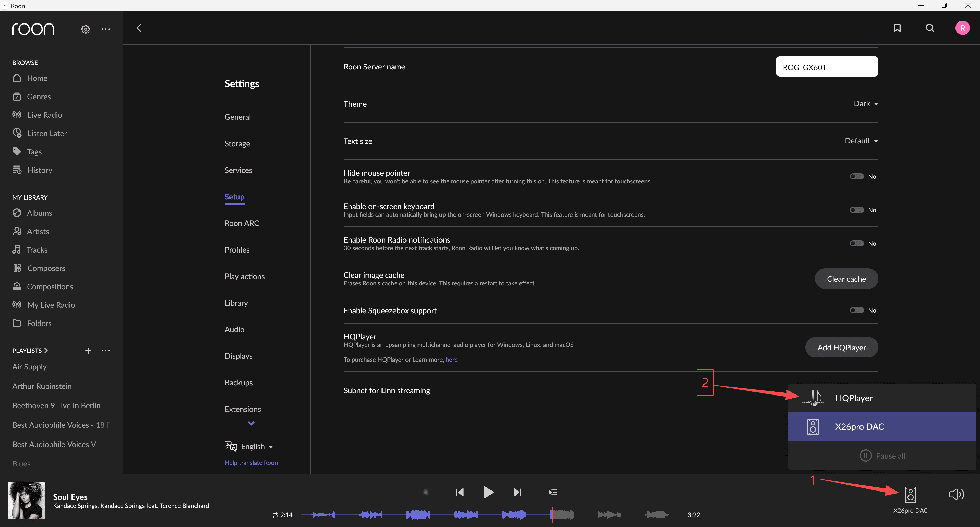This screenshot has width=980, height=527.
Task: Click the Listen Later clock icon
Action: point(17,133)
